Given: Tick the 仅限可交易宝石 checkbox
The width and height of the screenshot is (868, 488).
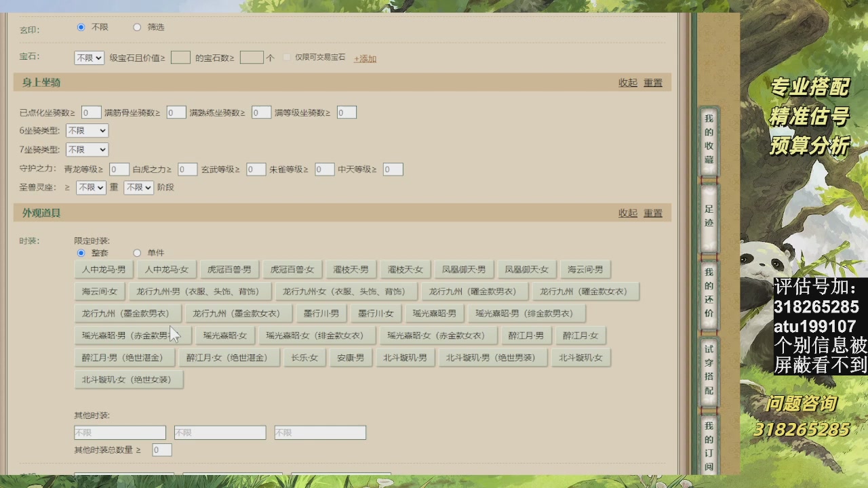Looking at the screenshot, I should [x=287, y=58].
